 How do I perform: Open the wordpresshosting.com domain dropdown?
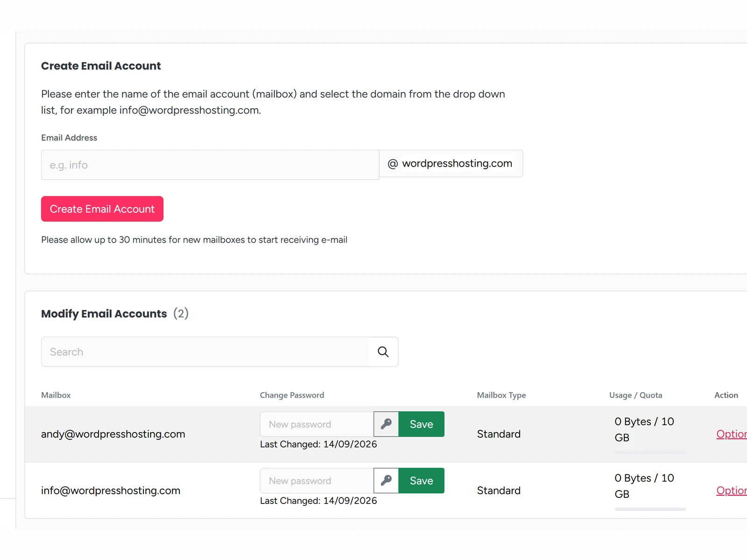click(457, 163)
